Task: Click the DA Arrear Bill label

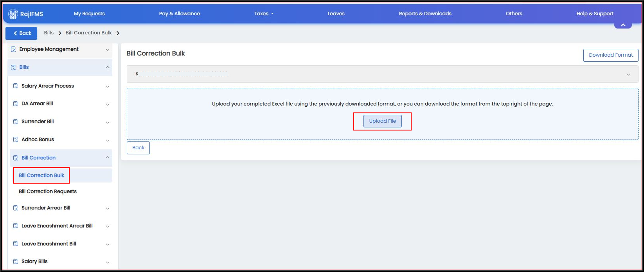Action: (x=37, y=104)
